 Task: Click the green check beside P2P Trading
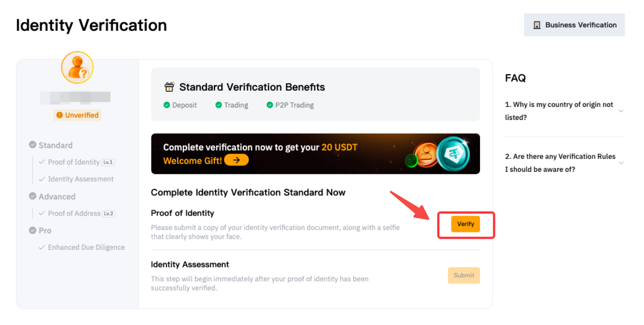[270, 105]
